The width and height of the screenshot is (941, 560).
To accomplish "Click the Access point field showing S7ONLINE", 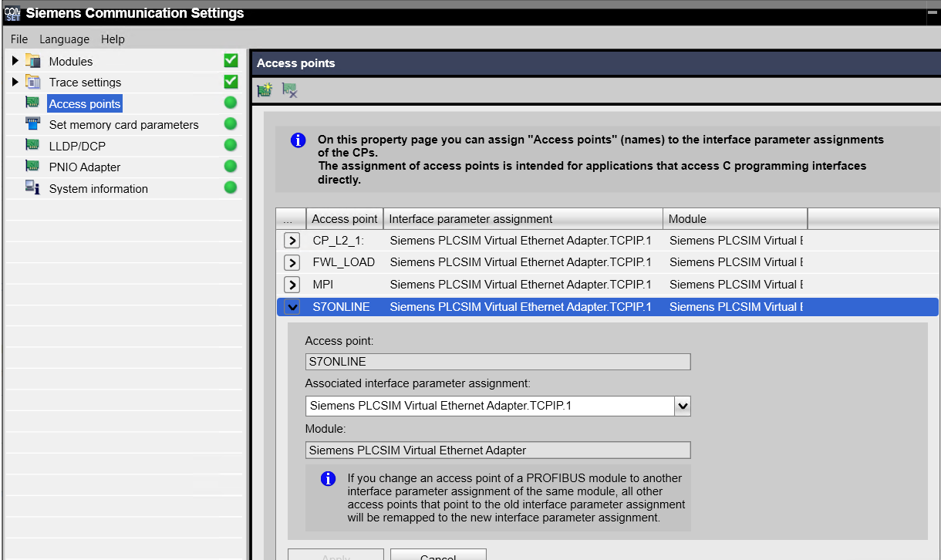I will pos(497,361).
